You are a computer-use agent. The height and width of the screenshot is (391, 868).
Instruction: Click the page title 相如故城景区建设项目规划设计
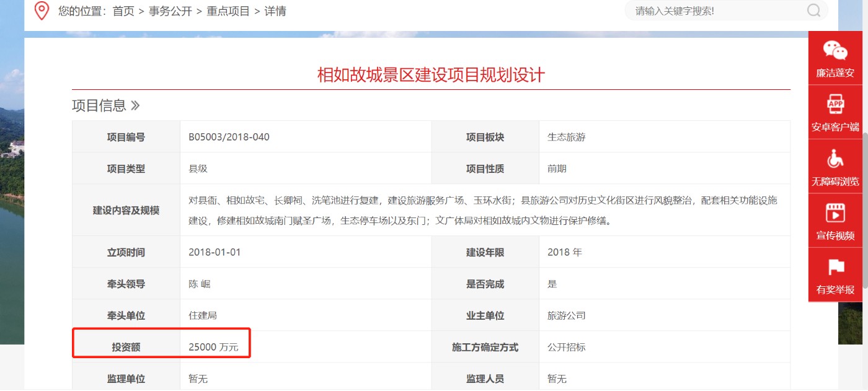point(431,75)
